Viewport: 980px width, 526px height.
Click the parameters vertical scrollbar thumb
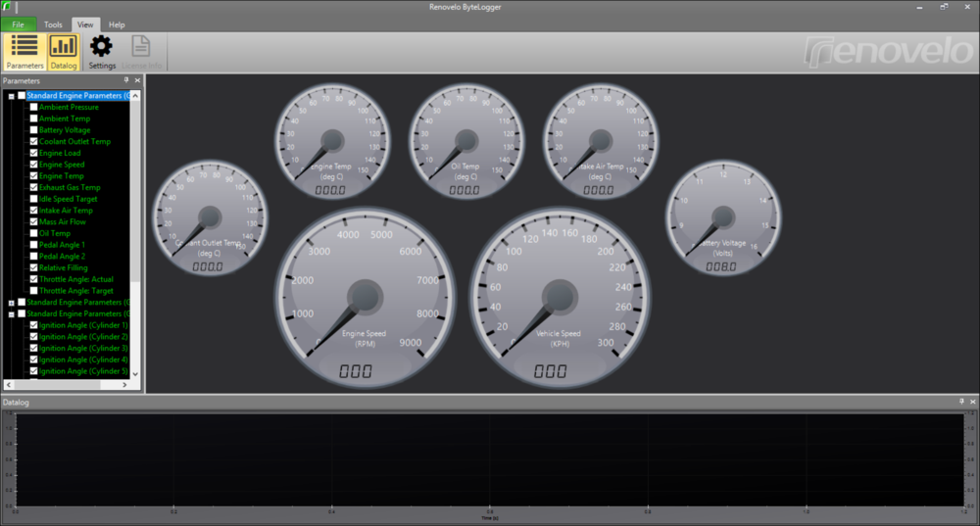(135, 191)
